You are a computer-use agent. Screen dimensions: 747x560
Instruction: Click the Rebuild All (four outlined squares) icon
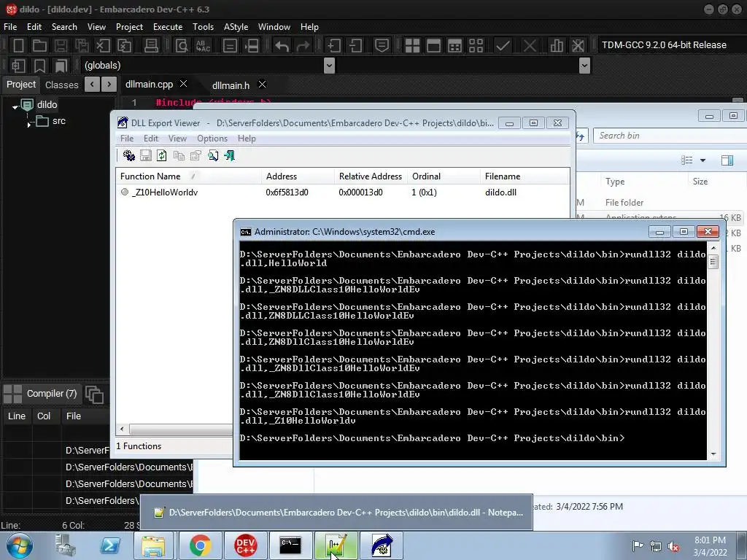tap(476, 46)
